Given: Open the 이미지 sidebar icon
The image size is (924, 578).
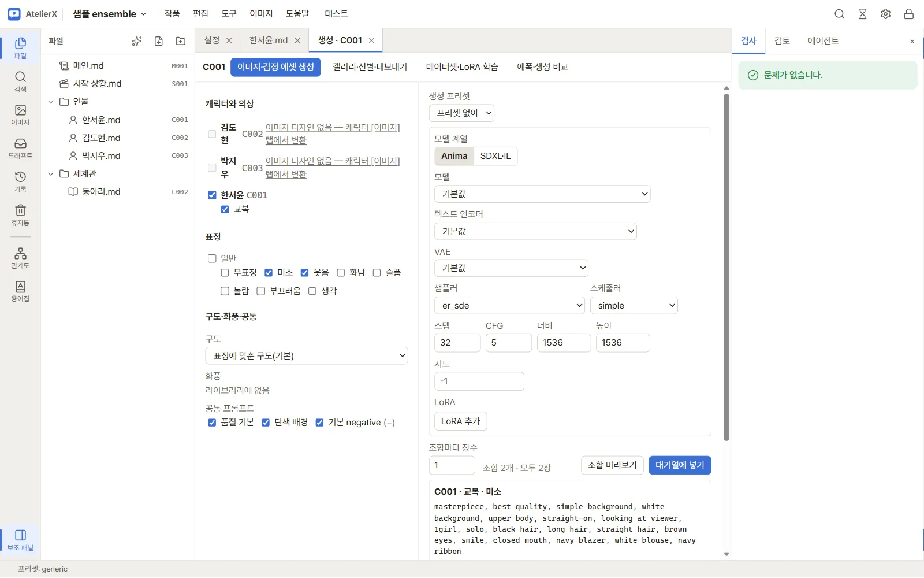Looking at the screenshot, I should (20, 114).
